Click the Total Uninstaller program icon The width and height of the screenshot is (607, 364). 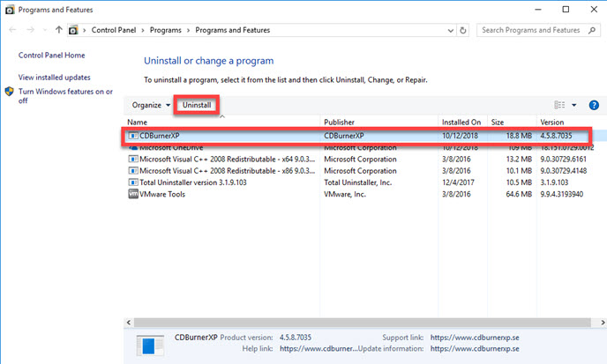pos(133,182)
